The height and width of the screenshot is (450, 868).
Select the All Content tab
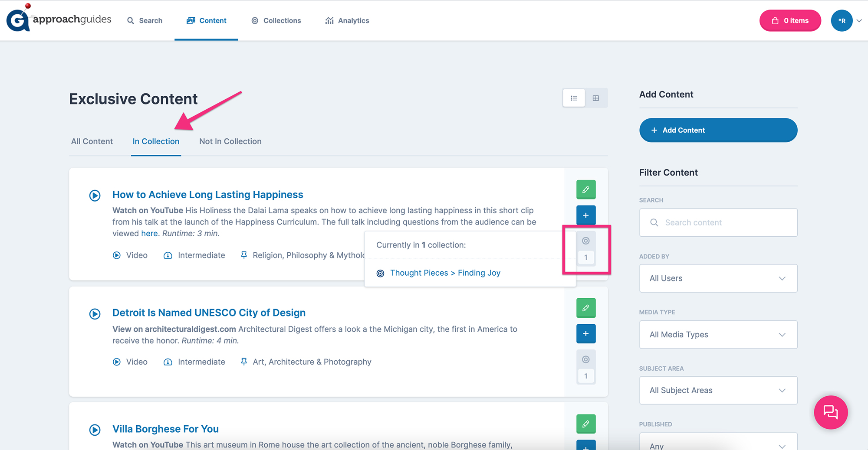point(92,141)
